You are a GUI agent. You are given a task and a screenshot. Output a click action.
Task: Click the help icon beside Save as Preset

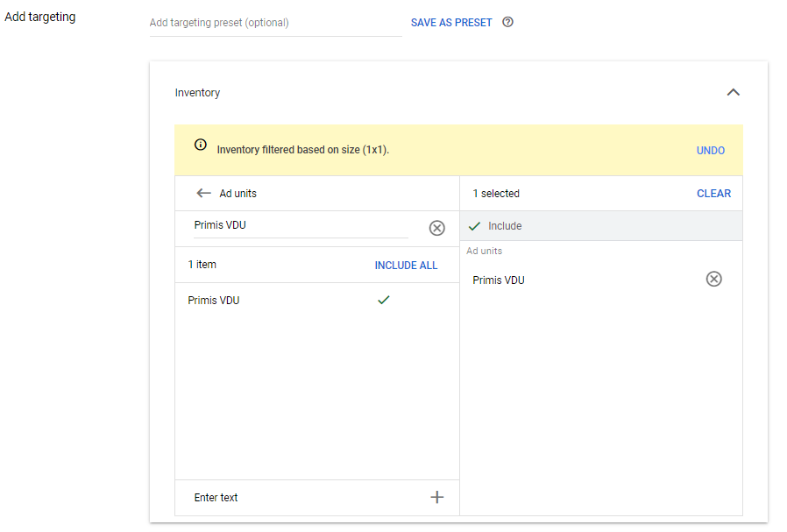pyautogui.click(x=507, y=23)
